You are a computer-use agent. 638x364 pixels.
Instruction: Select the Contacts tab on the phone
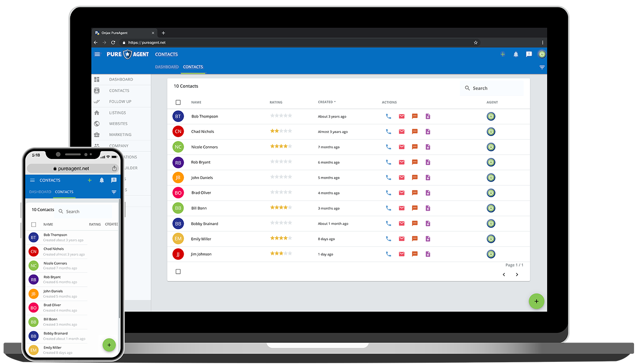[64, 192]
